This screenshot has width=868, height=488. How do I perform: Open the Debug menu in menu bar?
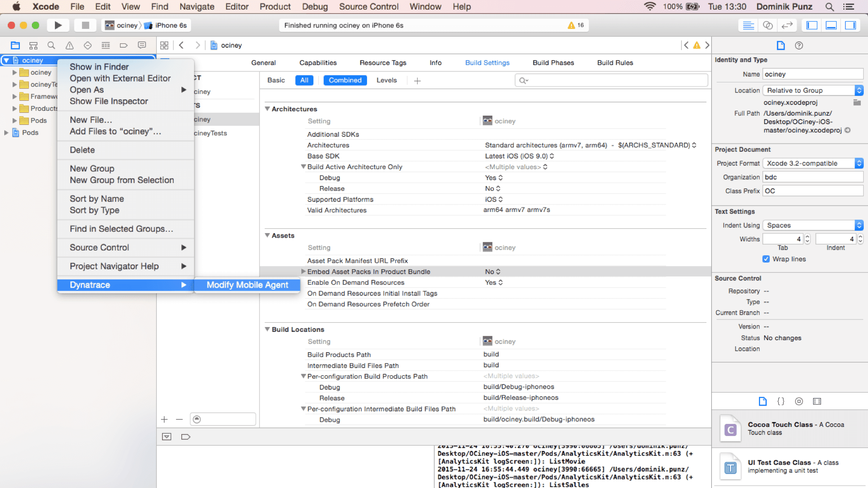click(x=315, y=7)
